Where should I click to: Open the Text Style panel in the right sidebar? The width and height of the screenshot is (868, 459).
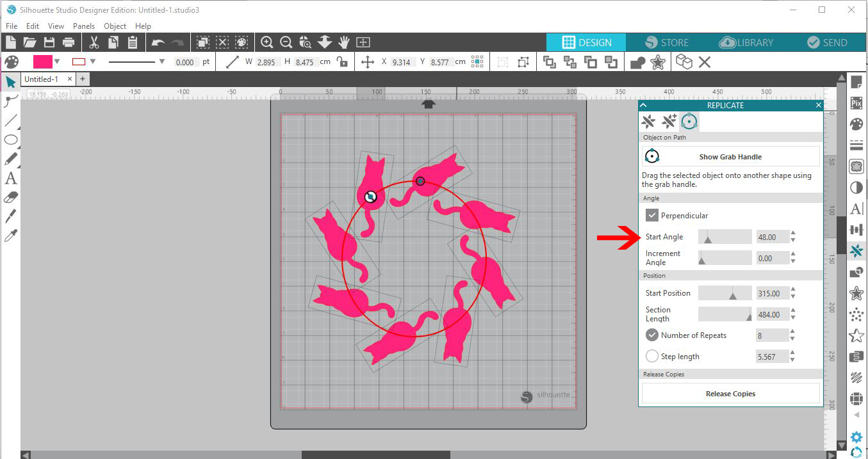pyautogui.click(x=856, y=209)
